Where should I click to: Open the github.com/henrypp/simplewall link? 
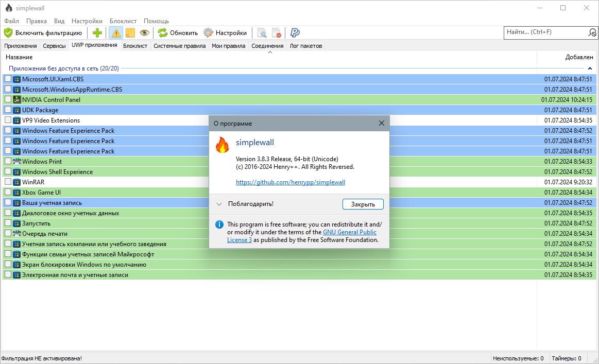click(290, 182)
